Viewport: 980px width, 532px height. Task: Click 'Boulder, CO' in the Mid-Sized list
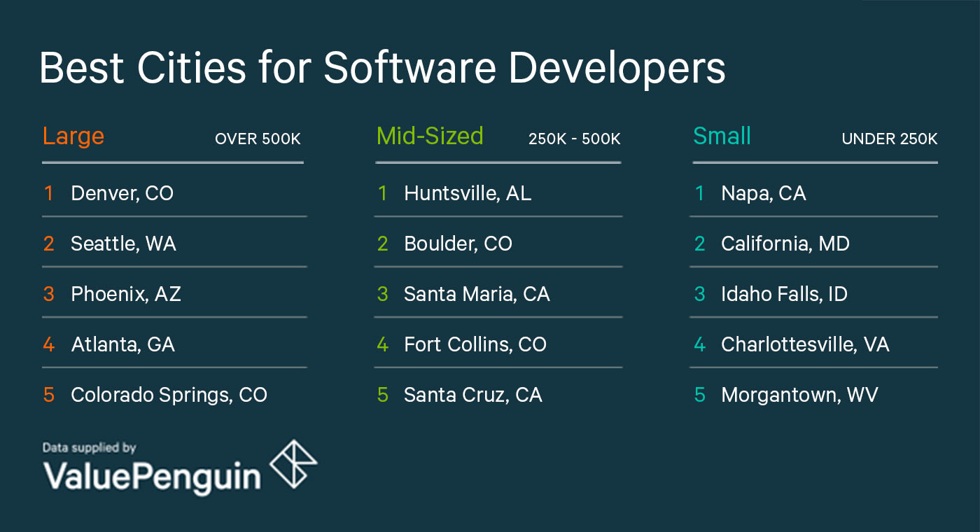458,244
